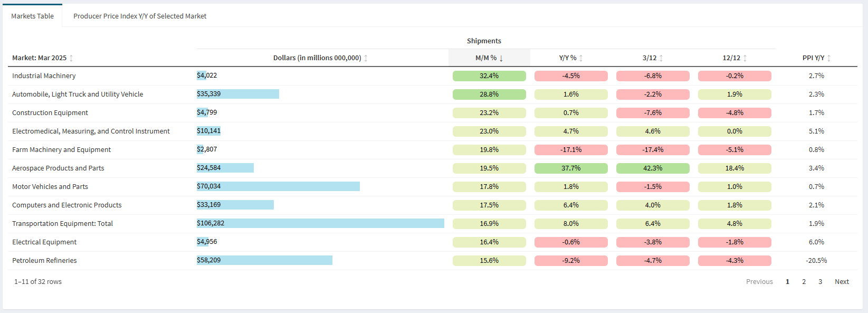Click the Farm Machinery and Equipment row

tap(61, 150)
